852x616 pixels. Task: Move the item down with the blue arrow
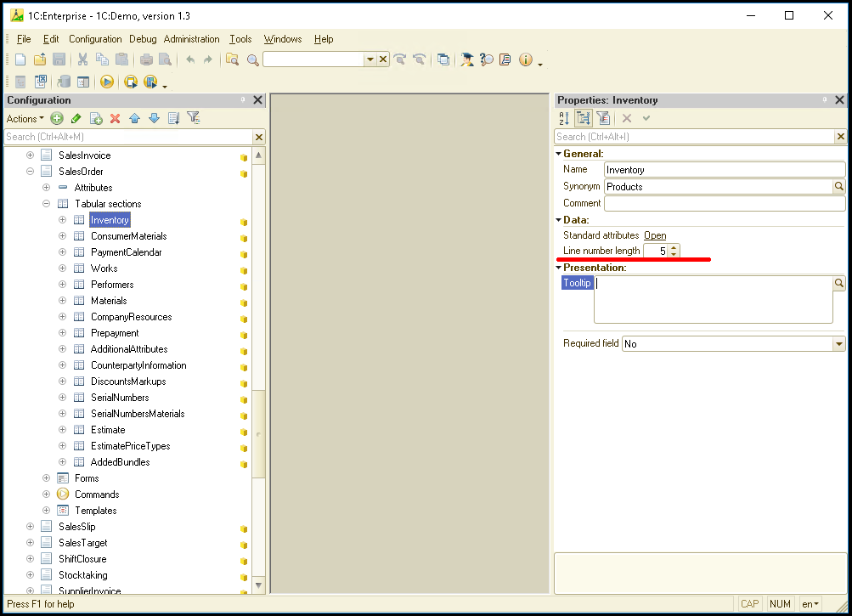155,118
